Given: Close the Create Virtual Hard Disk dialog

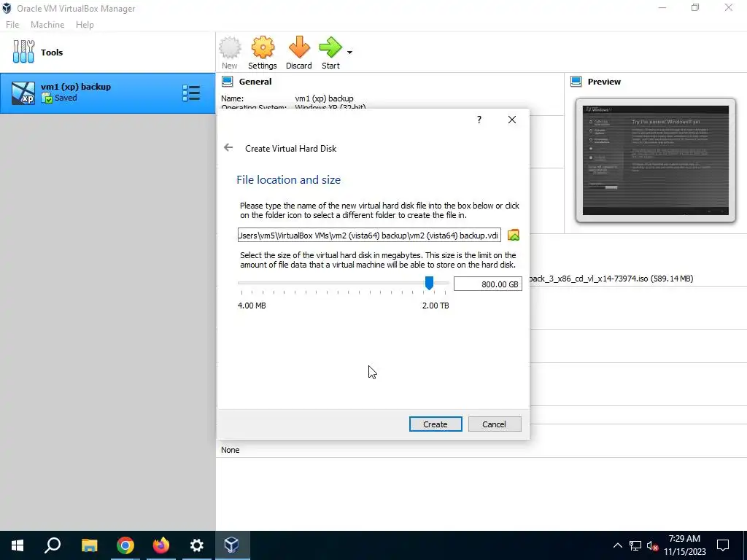Looking at the screenshot, I should (512, 120).
